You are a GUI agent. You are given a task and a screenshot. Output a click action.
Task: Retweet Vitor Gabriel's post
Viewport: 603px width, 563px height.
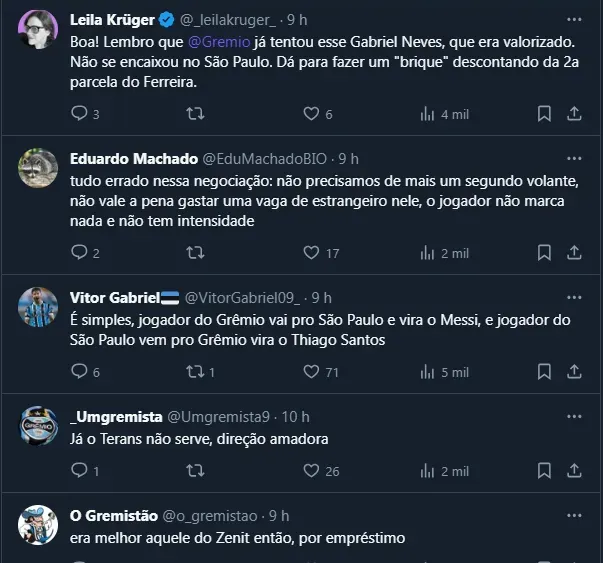tap(195, 372)
